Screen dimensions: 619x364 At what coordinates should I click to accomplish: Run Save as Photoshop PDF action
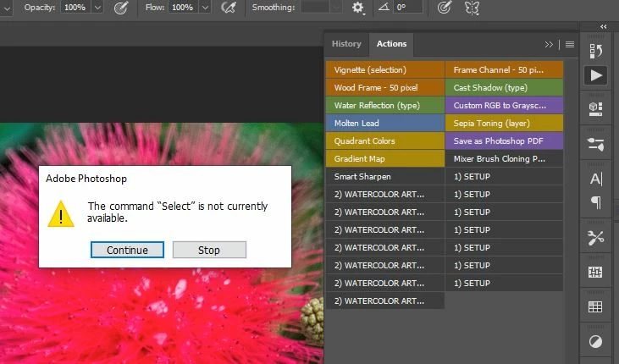click(x=504, y=141)
